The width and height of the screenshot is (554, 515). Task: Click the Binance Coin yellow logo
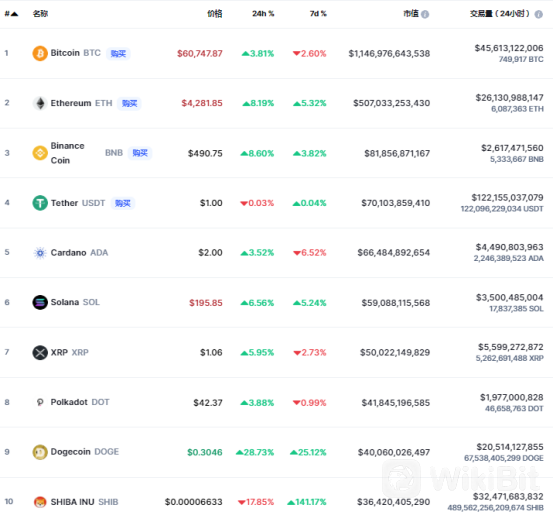point(40,153)
